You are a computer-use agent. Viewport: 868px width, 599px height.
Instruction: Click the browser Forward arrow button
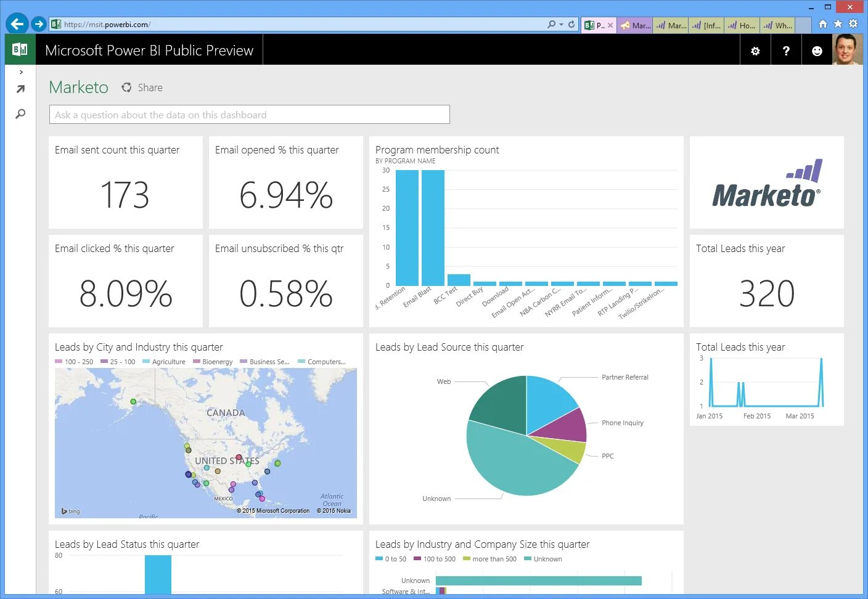point(39,24)
